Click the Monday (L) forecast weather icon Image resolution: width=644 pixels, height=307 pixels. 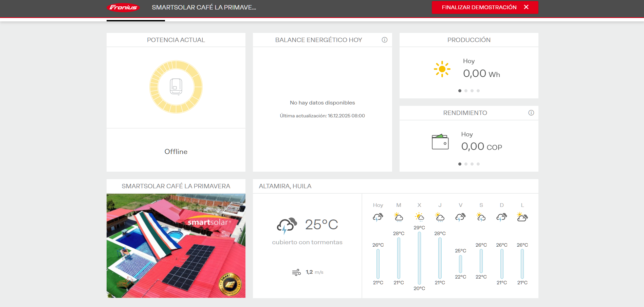(522, 217)
